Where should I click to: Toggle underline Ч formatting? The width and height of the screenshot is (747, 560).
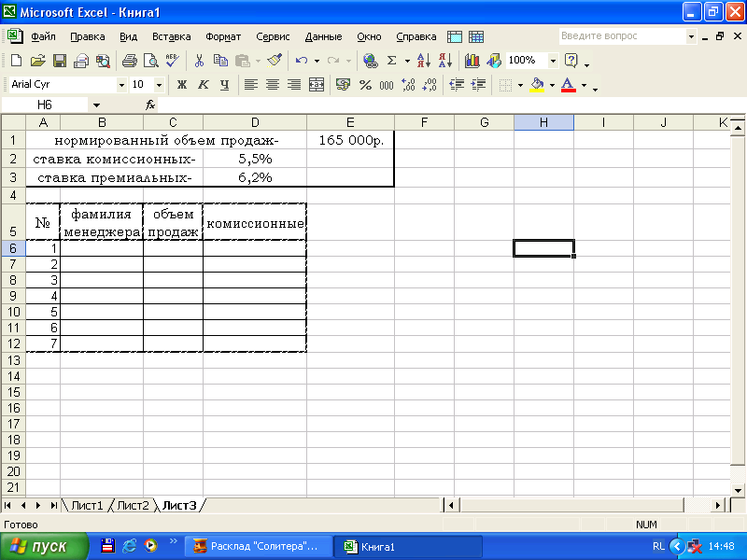click(225, 85)
